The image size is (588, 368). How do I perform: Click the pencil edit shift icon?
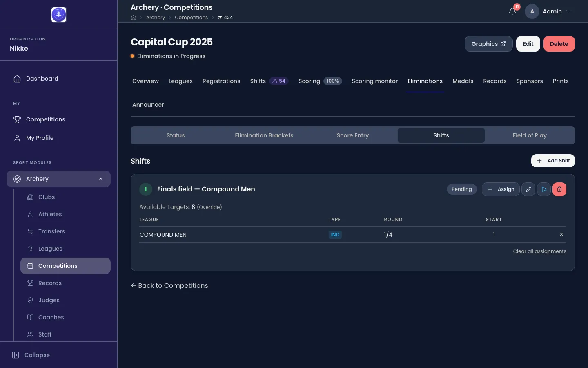tap(528, 189)
